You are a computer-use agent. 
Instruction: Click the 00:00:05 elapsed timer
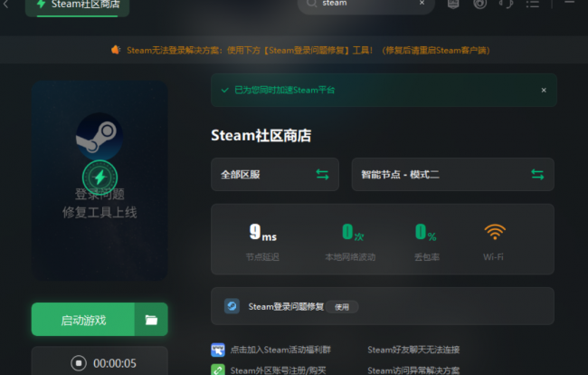point(115,363)
